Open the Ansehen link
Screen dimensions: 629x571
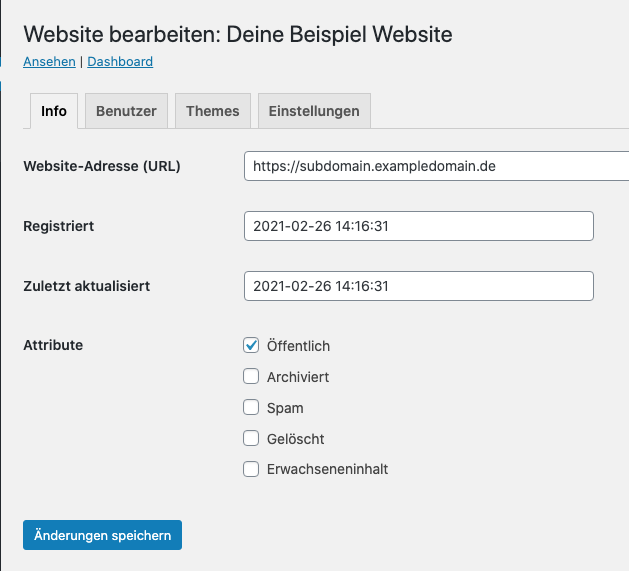(49, 61)
